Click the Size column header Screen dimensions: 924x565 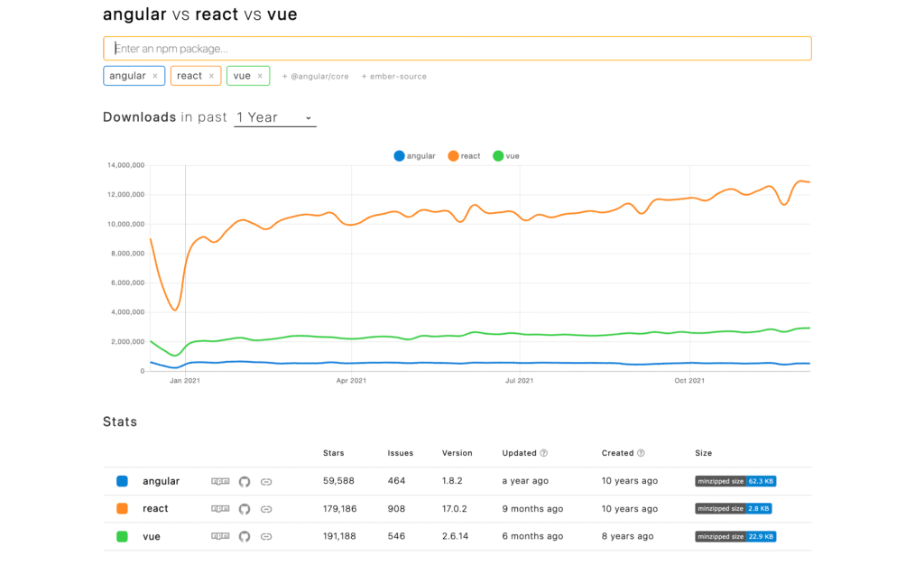[704, 453]
